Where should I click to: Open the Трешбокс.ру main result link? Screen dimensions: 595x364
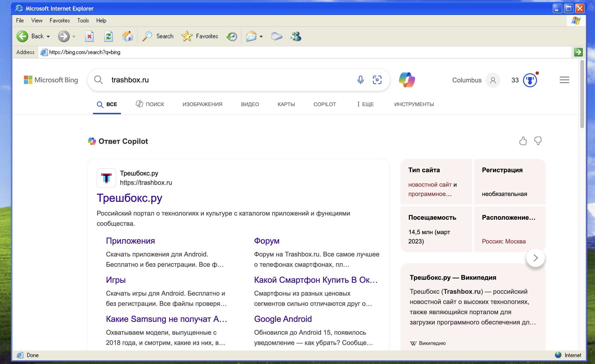[x=130, y=198]
